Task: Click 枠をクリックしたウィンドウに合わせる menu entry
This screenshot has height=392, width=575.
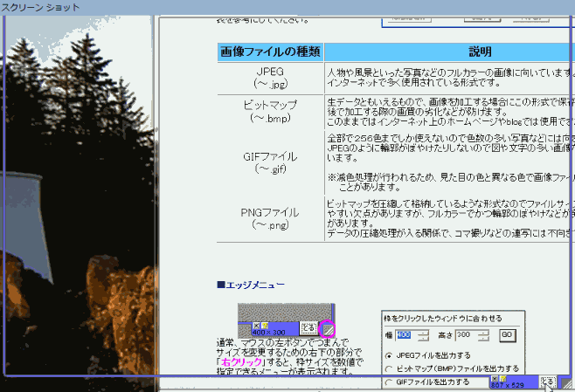Action: [442, 319]
